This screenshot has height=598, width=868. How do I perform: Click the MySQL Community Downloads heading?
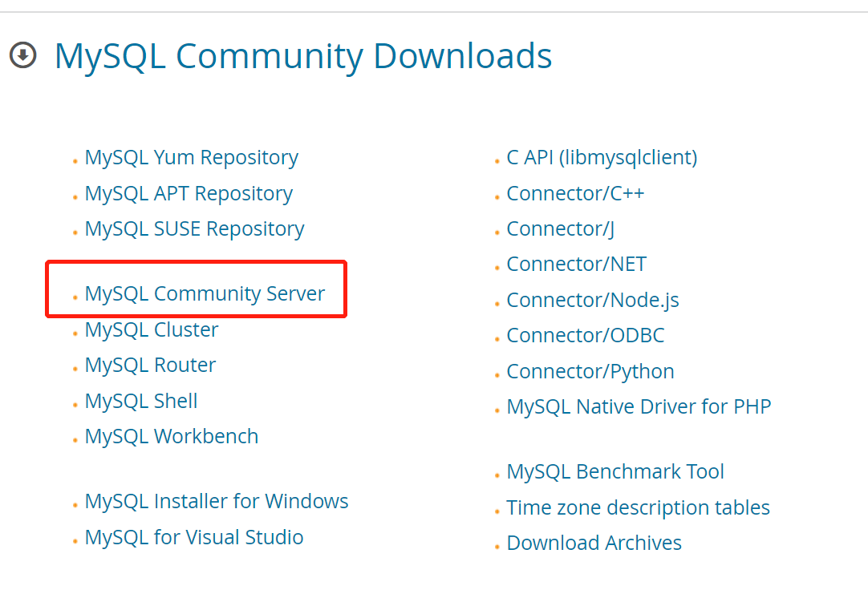[302, 56]
